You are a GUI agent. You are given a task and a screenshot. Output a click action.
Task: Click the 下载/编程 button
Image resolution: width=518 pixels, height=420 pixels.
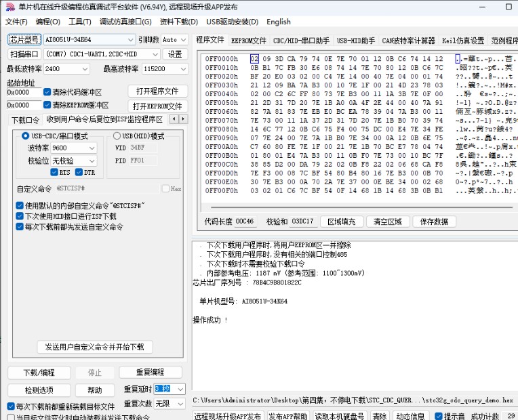[39, 373]
